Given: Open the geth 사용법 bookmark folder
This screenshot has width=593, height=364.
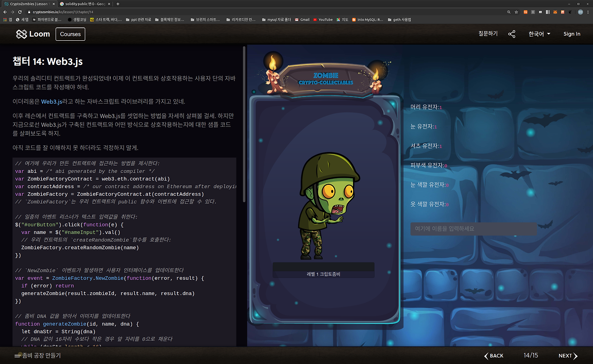Looking at the screenshot, I should [399, 19].
